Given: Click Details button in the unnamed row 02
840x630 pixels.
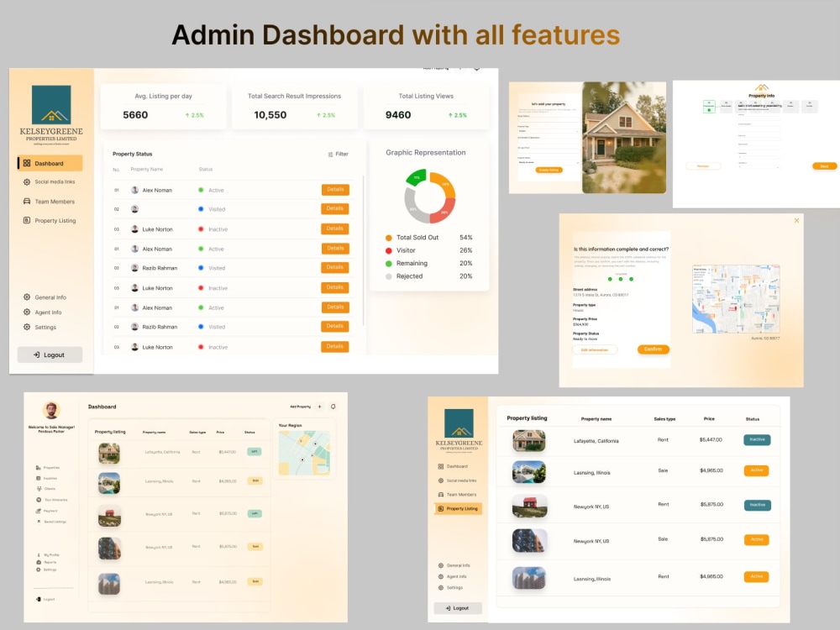Looking at the screenshot, I should click(335, 208).
